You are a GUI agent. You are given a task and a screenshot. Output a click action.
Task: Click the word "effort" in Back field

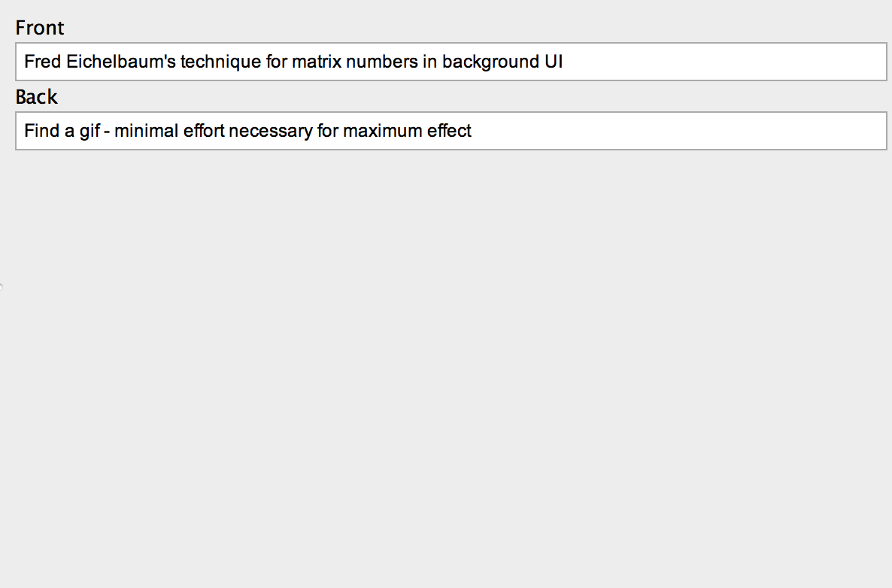(203, 131)
